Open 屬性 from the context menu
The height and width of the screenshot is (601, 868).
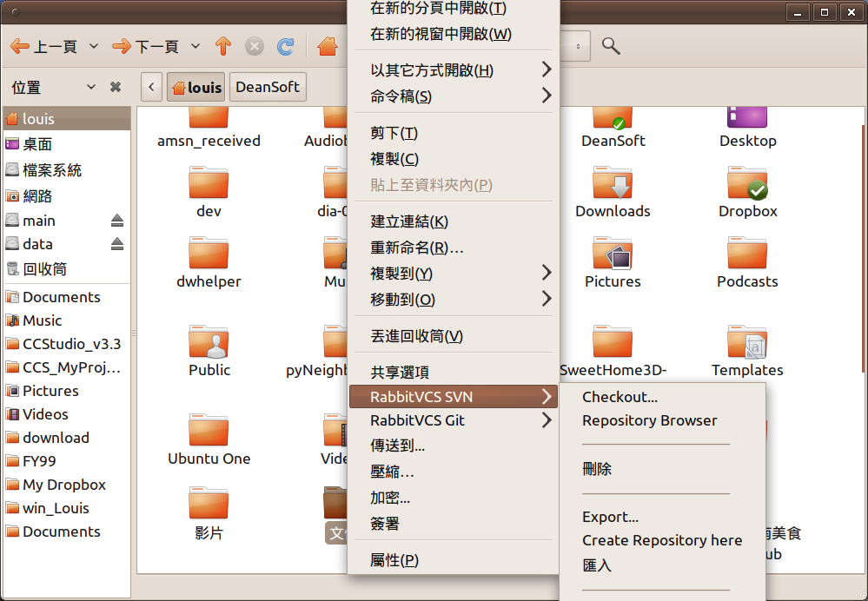[453, 560]
